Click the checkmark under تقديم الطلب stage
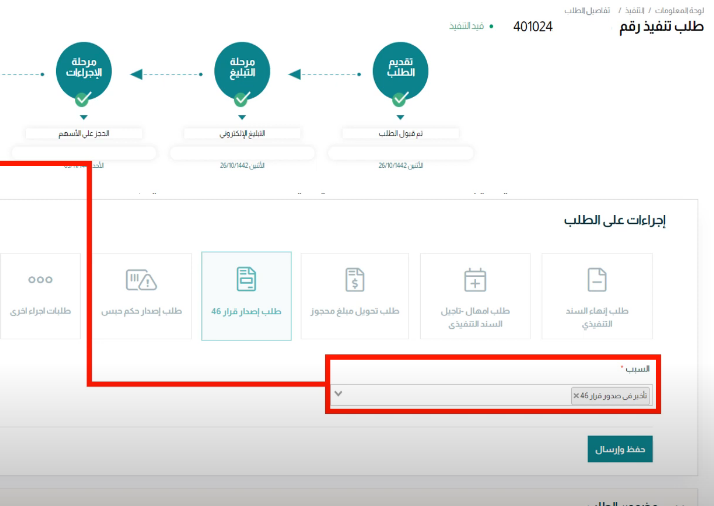Image resolution: width=714 pixels, height=506 pixels. click(400, 99)
